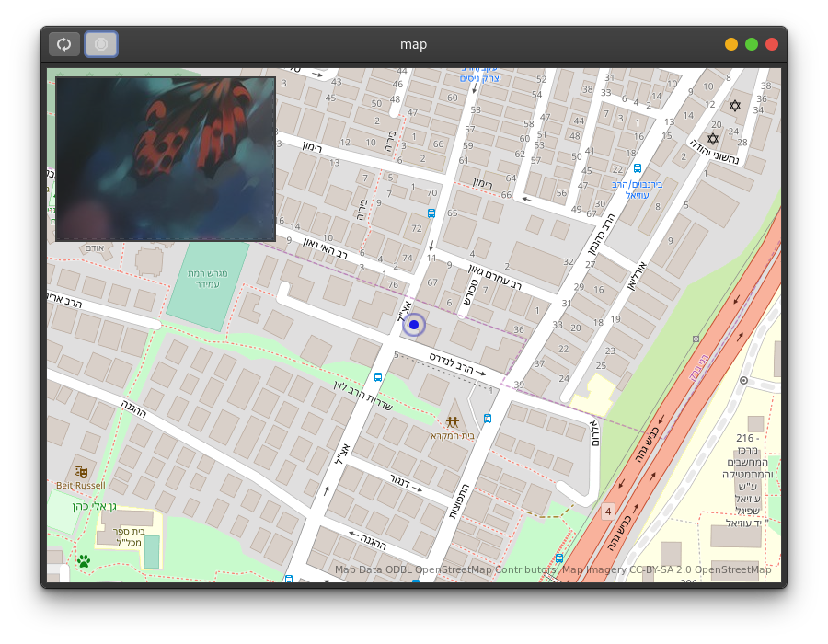Click the refresh map button
828x644 pixels.
click(x=63, y=44)
